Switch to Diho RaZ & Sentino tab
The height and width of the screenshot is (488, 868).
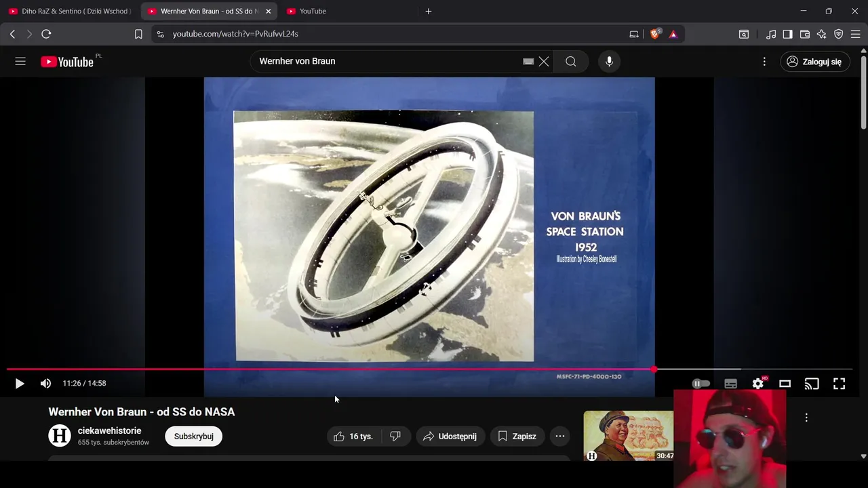[70, 12]
